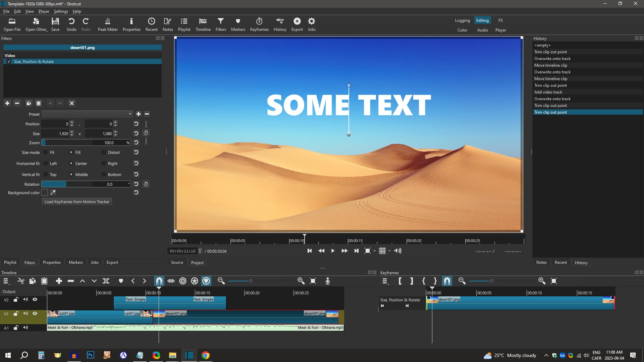The image size is (644, 362).
Task: Open grid options dropdown arrow in player
Action: pos(389,251)
